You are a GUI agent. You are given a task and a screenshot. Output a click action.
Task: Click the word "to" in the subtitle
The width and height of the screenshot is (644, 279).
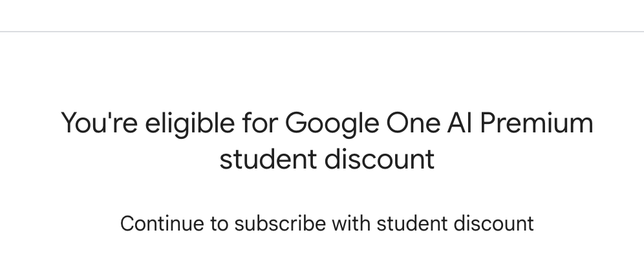(220, 223)
